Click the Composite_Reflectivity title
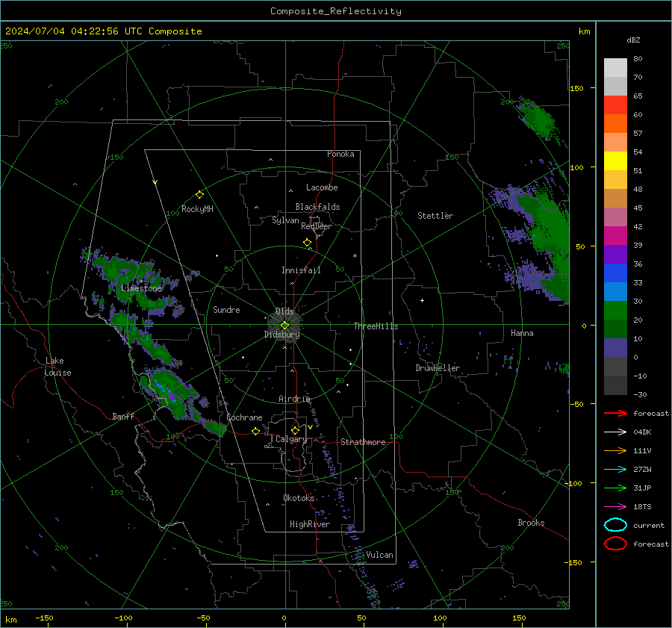 pyautogui.click(x=336, y=11)
